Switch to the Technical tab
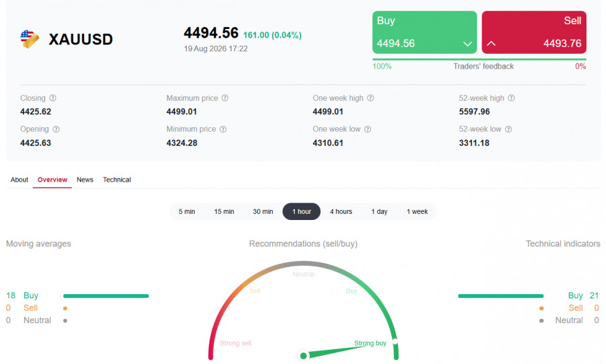Screen dimensions: 606x364 pos(116,180)
